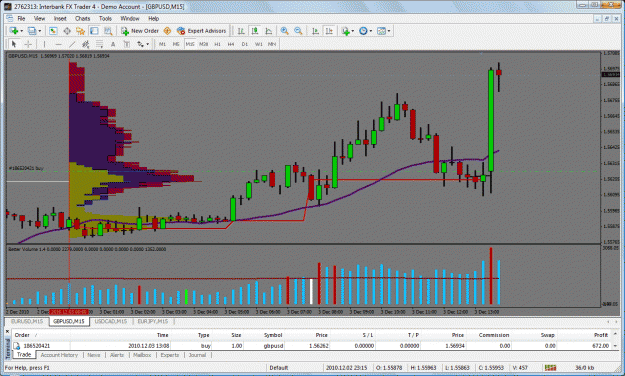Viewport: 625px width, 376px height.
Task: Toggle the Data Window crosshair icon
Action: 67,31
